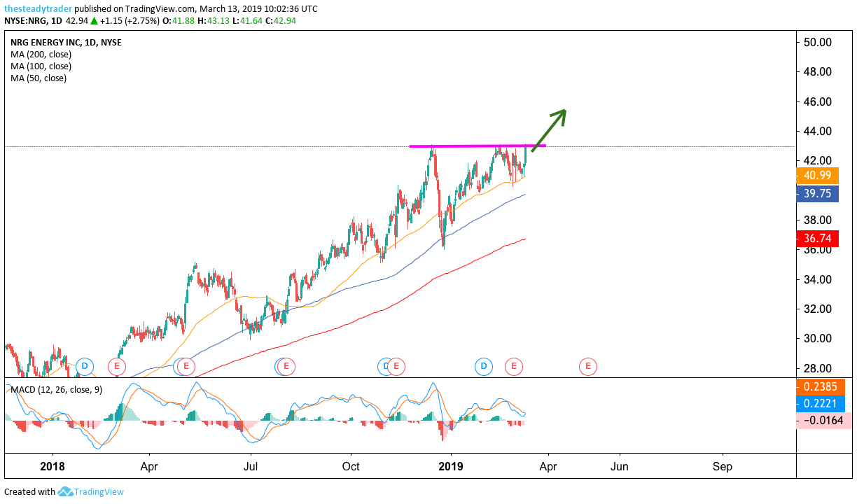Viewport: 857px width, 504px height.
Task: Click the dividend D marker just after 2019
Action: [483, 365]
